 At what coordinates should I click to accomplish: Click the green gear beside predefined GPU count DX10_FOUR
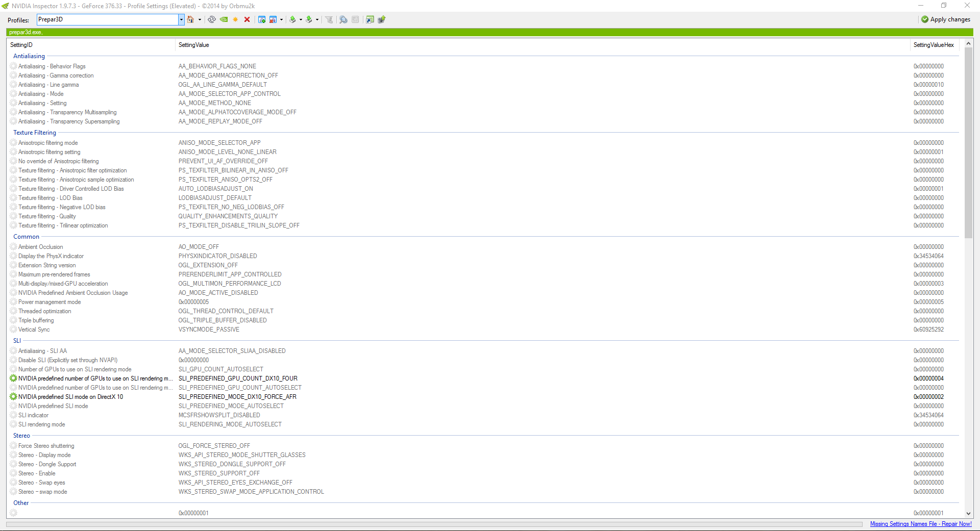tap(13, 378)
